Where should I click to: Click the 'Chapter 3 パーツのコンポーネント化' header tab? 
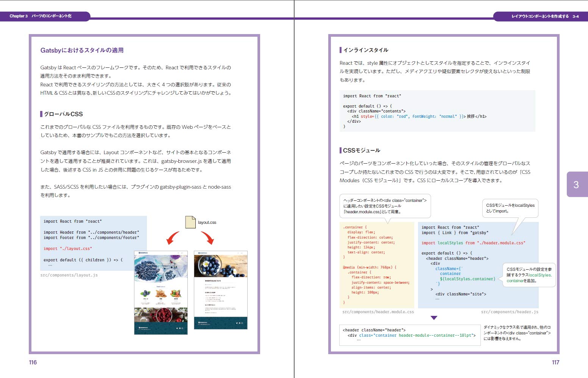(x=45, y=16)
